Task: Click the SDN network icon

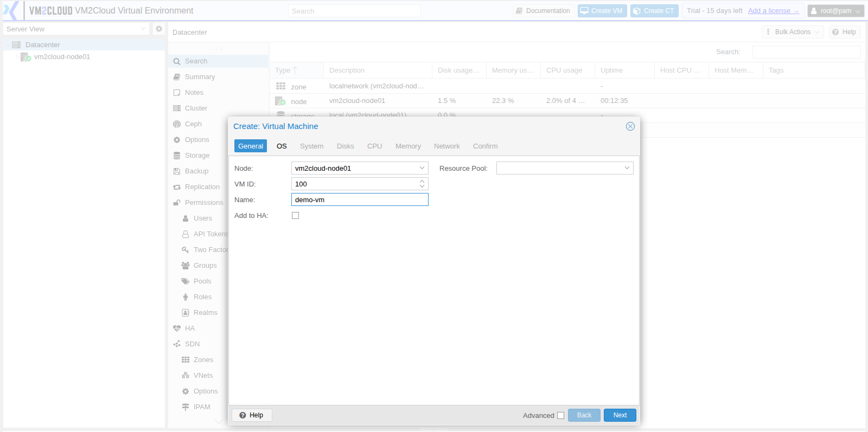Action: 177,344
